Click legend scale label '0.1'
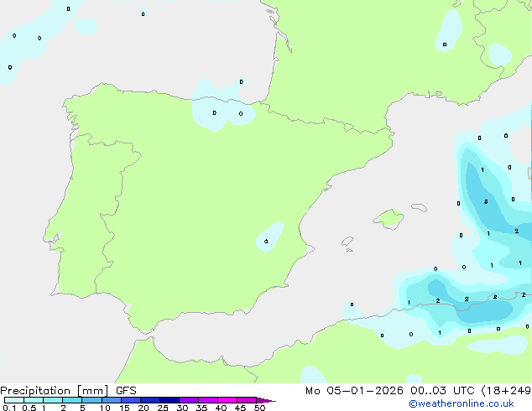Viewport: 532px width, 411px height. pos(9,408)
